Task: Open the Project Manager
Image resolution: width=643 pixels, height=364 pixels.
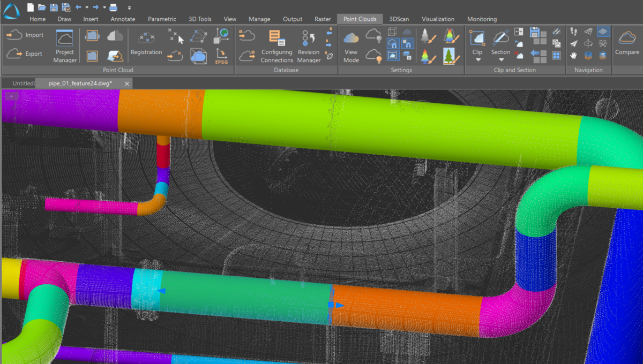Action: coord(64,45)
